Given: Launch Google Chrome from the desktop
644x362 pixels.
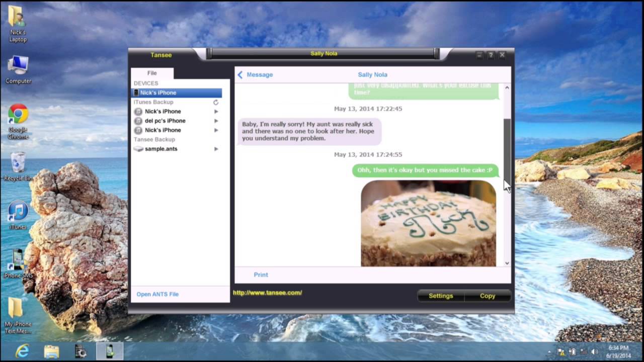Looking at the screenshot, I should [18, 122].
